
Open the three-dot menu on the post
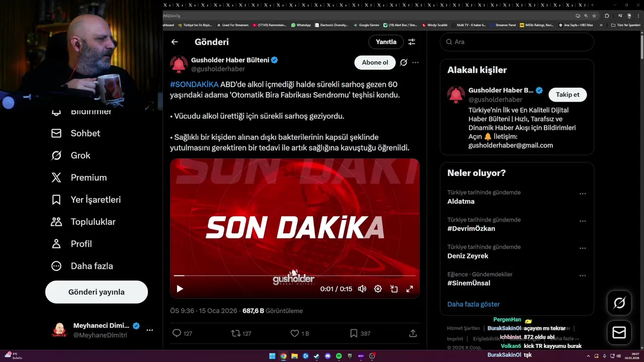point(415,62)
